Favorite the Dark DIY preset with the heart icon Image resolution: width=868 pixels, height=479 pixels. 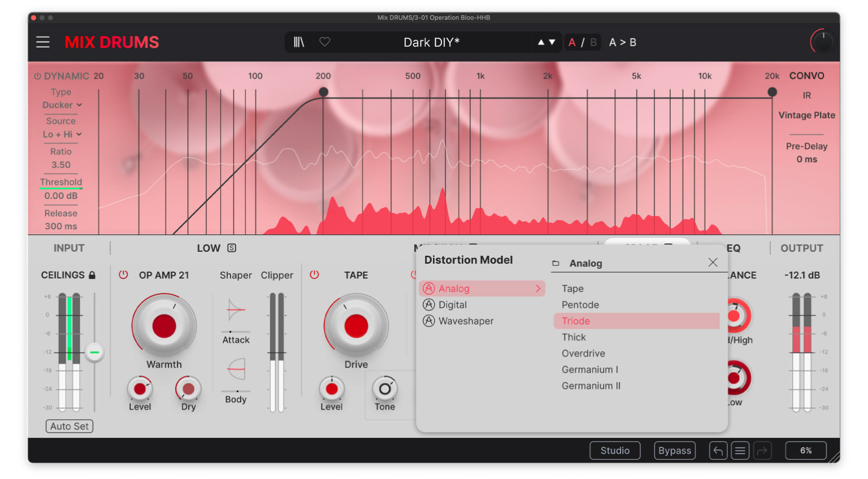pos(325,42)
